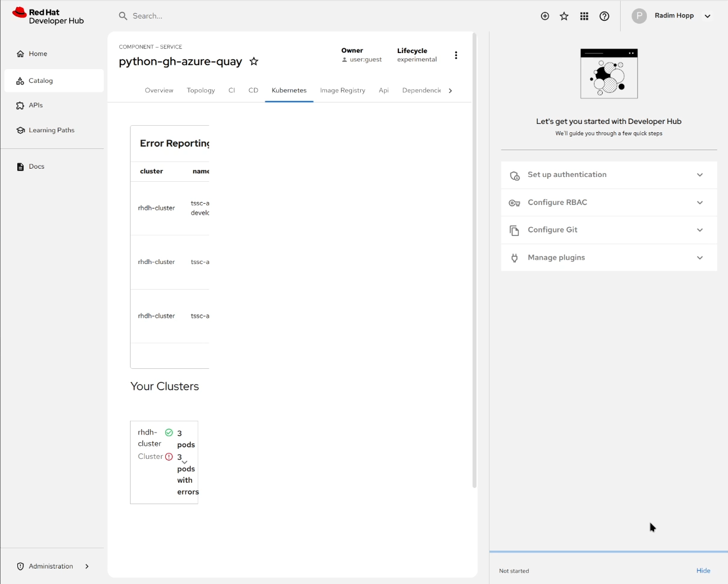Open starred items from header star icon
This screenshot has height=584, width=728.
[x=564, y=16]
